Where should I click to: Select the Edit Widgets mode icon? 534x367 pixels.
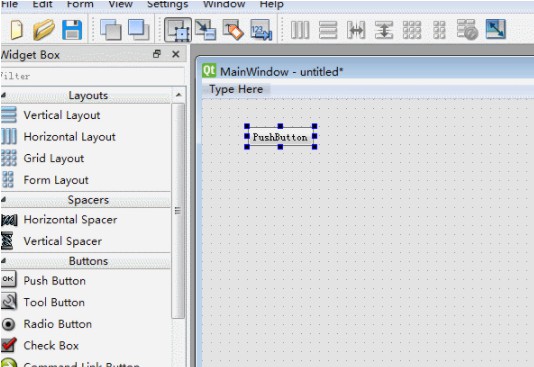point(178,30)
